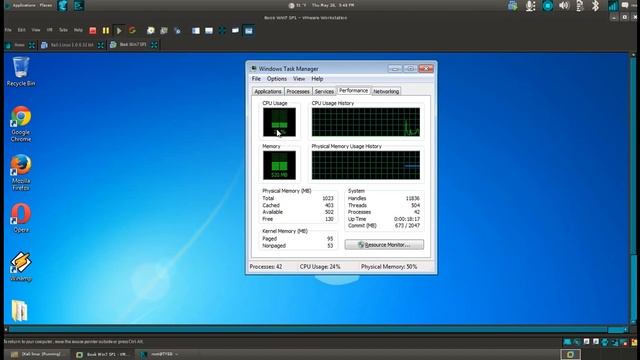The image size is (640, 360).
Task: Click the orange restart VM toolbar icon
Action: point(132,31)
